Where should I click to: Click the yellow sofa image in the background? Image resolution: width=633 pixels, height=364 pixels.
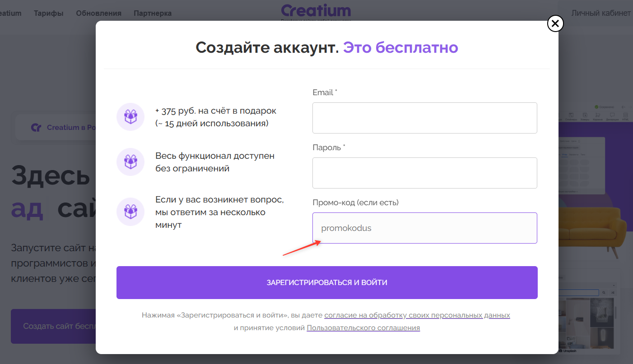(x=592, y=231)
